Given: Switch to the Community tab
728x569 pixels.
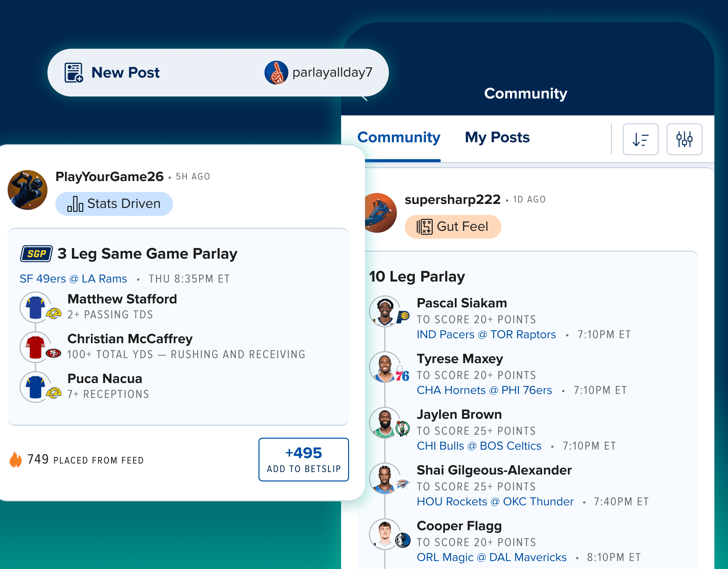Looking at the screenshot, I should click(399, 137).
